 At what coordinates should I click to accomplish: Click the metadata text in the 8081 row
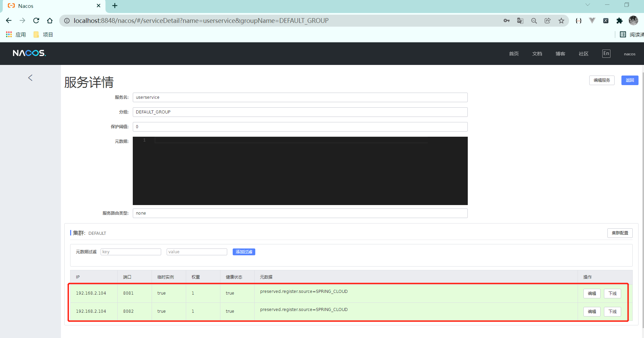click(304, 292)
